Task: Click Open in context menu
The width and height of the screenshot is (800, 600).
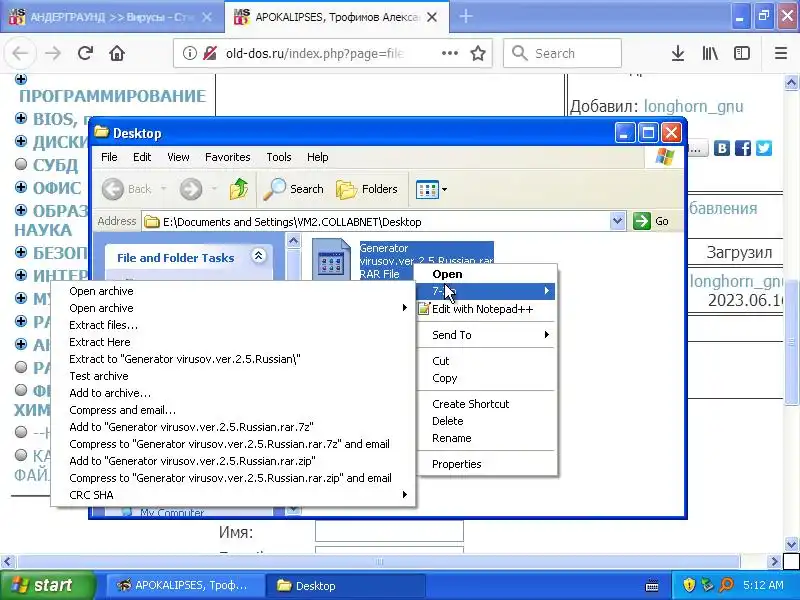Action: [487, 274]
